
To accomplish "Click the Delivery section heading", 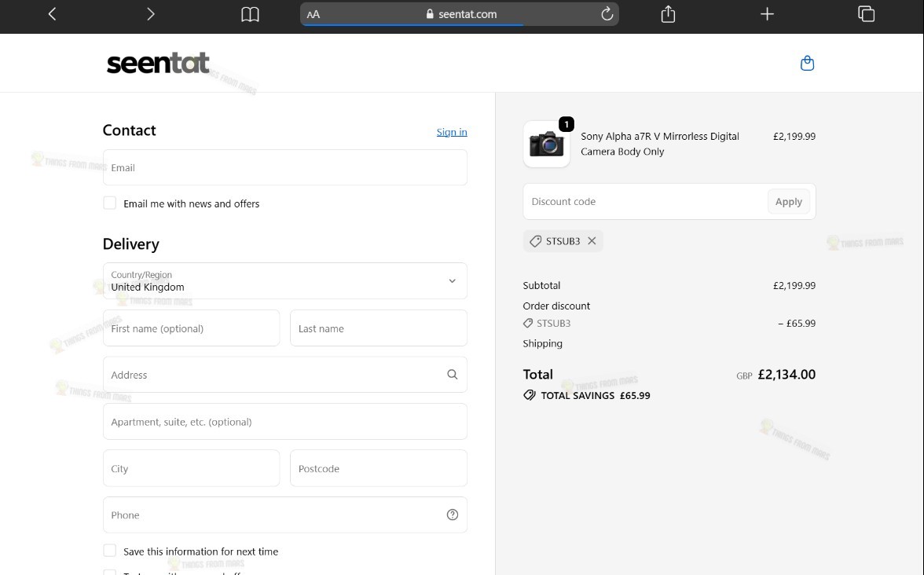I will (130, 244).
